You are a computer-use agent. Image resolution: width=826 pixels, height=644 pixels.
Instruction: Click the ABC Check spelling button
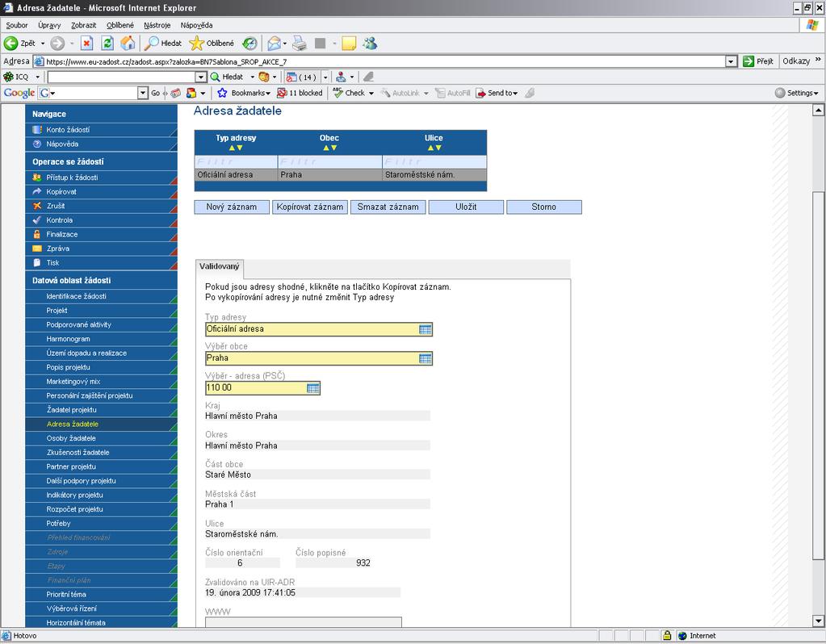pyautogui.click(x=350, y=93)
